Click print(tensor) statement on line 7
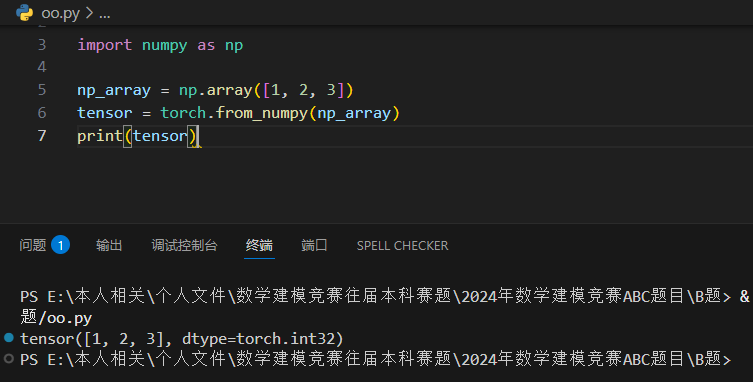The image size is (753, 382). pos(137,136)
